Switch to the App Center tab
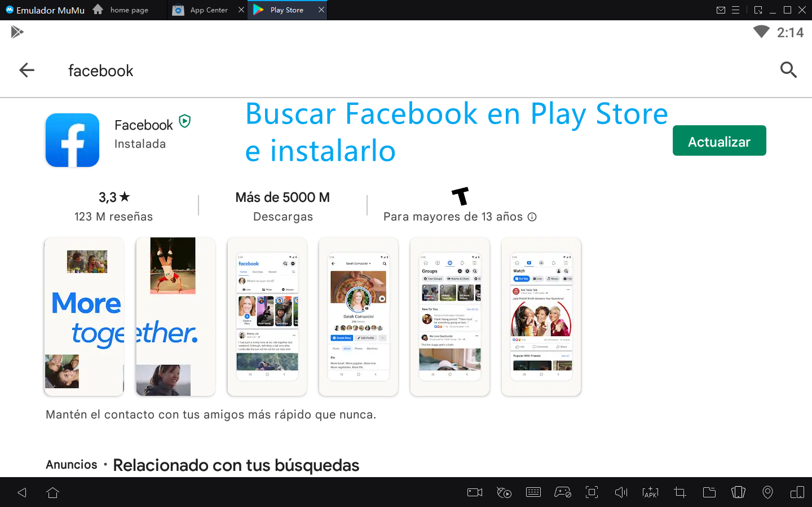 tap(208, 10)
